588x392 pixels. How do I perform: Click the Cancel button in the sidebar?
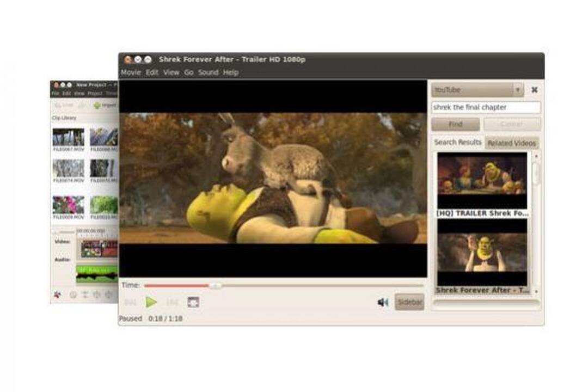point(512,124)
